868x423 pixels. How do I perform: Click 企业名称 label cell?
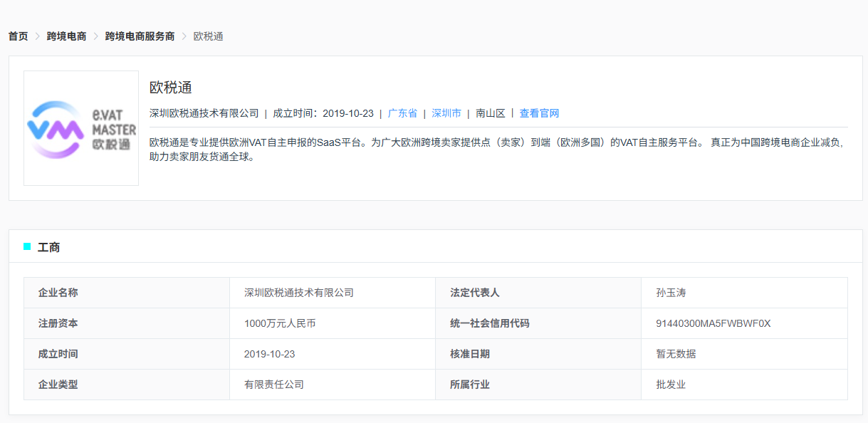click(127, 293)
